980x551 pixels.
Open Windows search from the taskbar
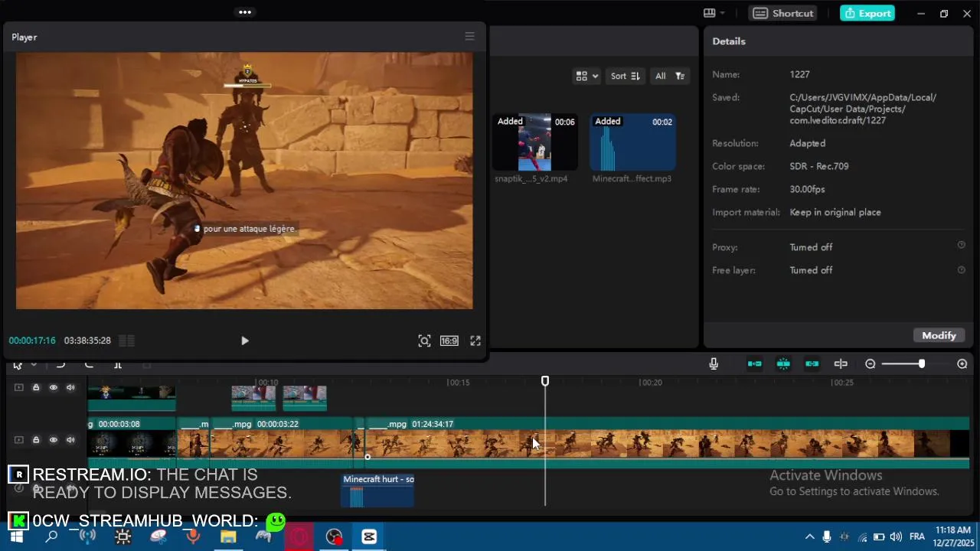click(x=51, y=536)
